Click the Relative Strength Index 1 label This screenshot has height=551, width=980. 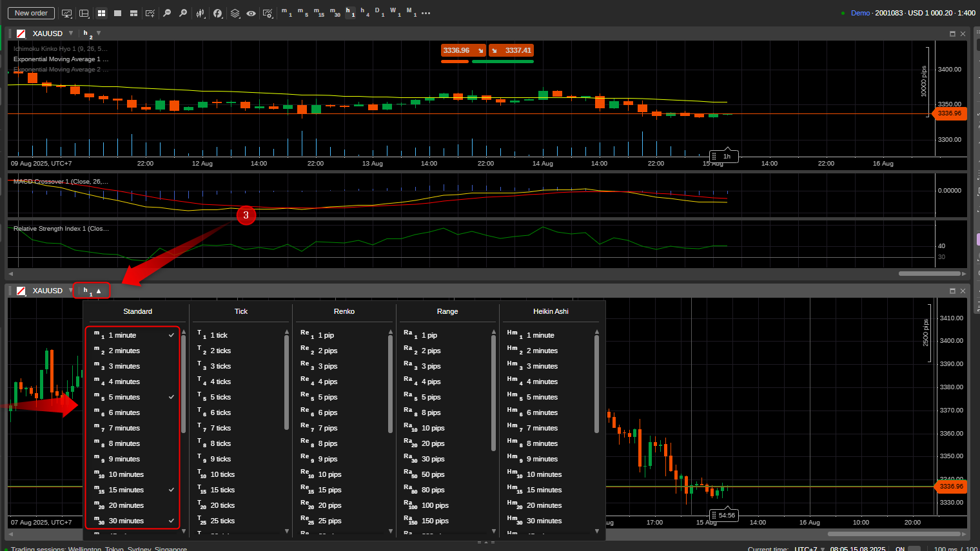coord(61,229)
